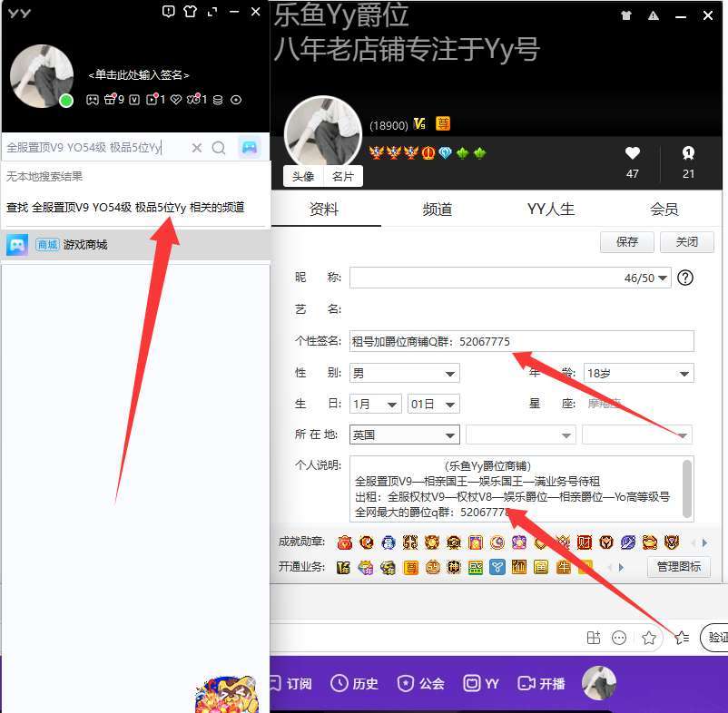
Task: Click the 关闭 button
Action: click(686, 241)
